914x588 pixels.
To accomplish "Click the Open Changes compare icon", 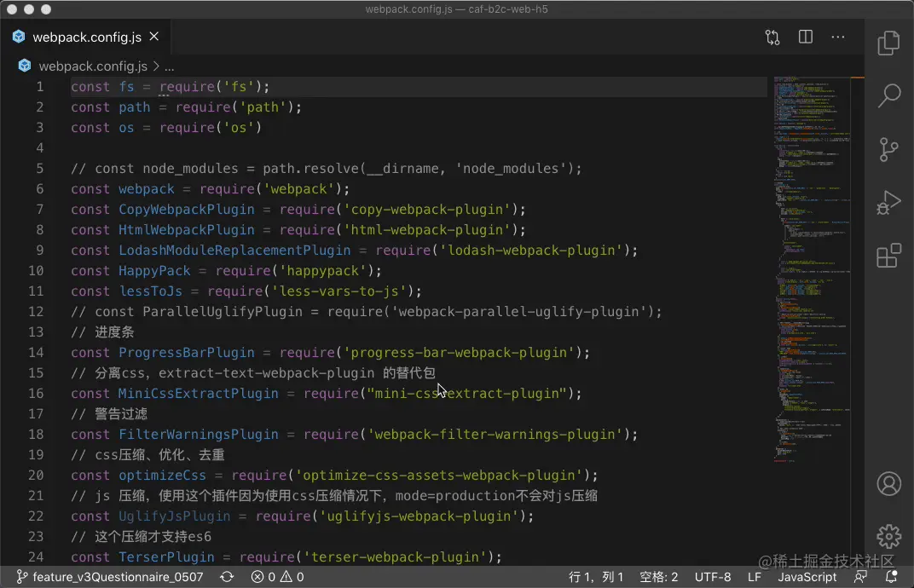I will tap(772, 37).
